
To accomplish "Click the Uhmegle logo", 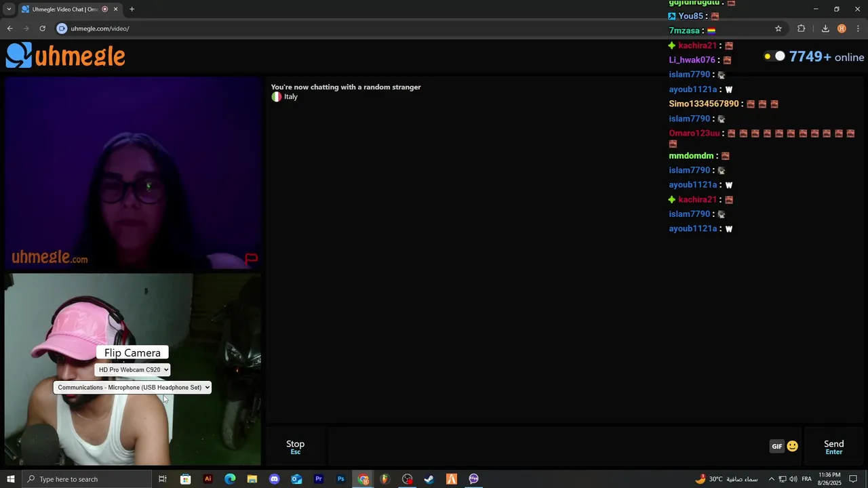I will pyautogui.click(x=66, y=56).
